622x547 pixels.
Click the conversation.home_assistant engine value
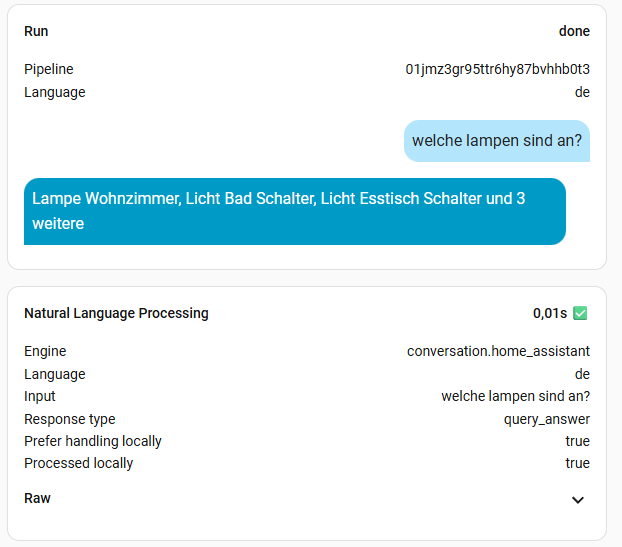pos(498,351)
